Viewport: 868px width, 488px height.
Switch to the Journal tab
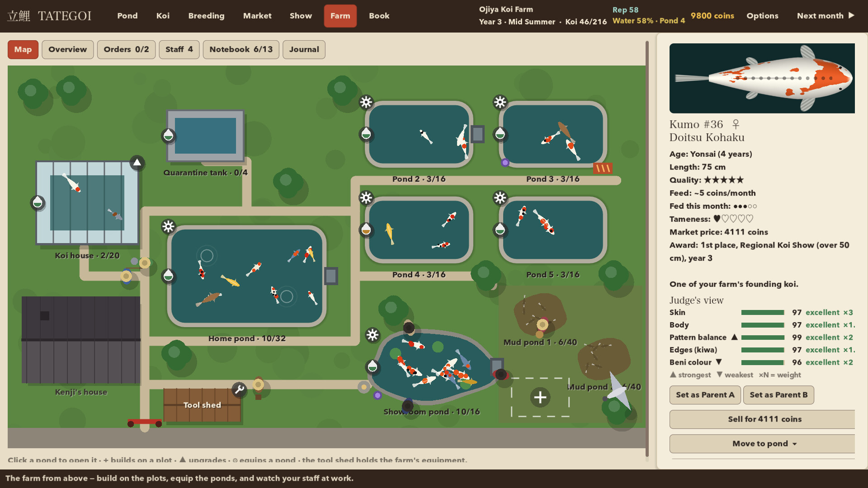pos(304,50)
